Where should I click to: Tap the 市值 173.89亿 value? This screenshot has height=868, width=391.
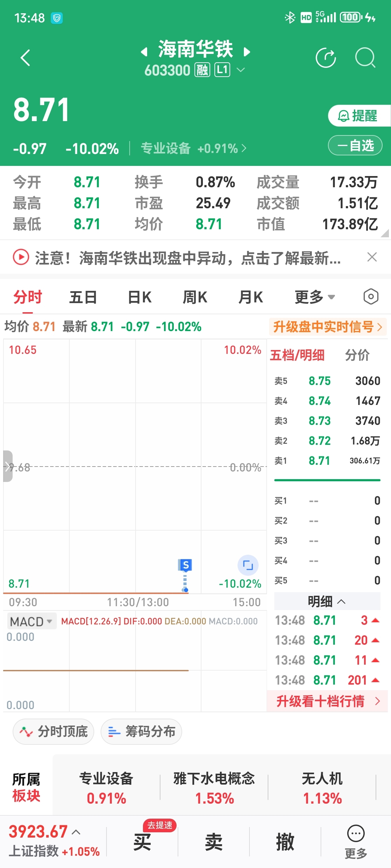point(350,224)
